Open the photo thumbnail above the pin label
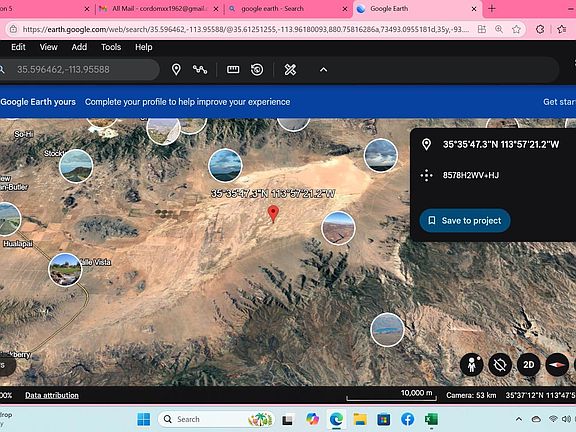The width and height of the screenshot is (576, 432). tap(225, 165)
